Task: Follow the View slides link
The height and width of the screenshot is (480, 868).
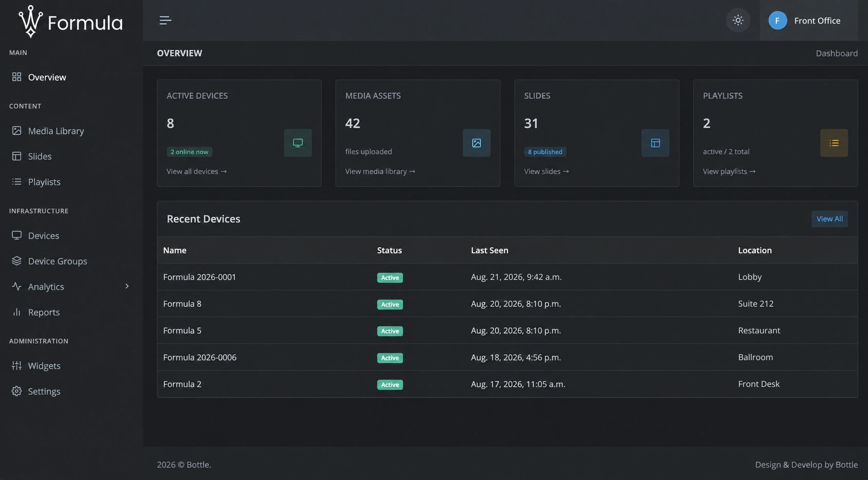Action: (546, 171)
